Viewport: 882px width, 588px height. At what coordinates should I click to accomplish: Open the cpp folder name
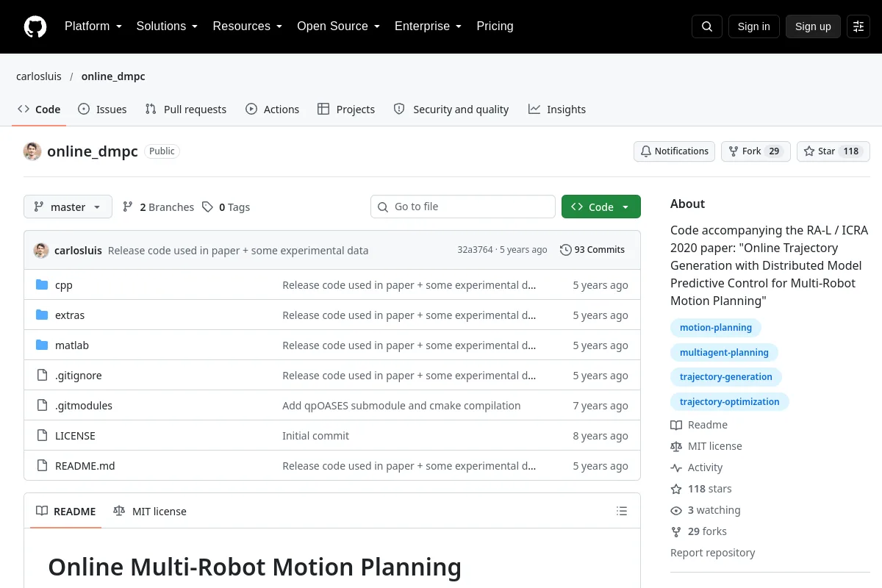(x=64, y=285)
